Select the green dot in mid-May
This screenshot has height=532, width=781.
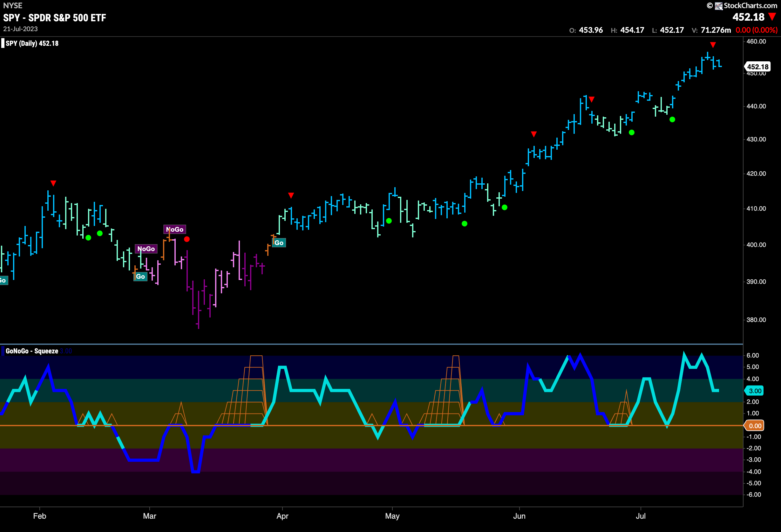(465, 223)
